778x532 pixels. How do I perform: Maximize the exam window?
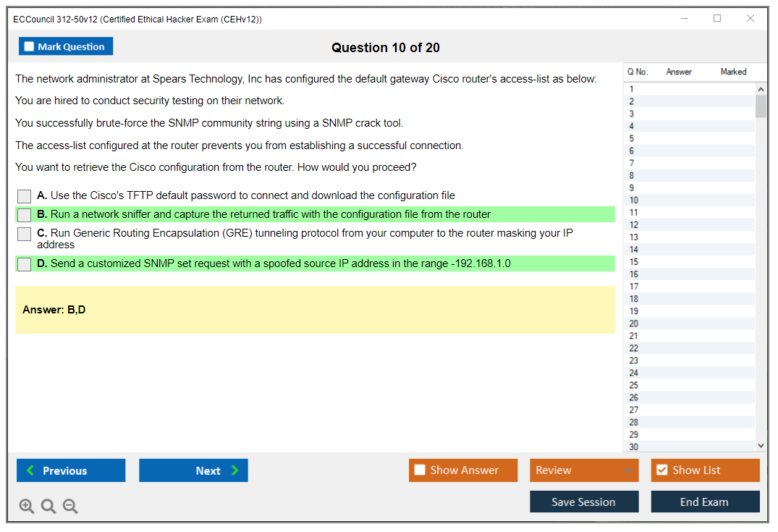(717, 19)
